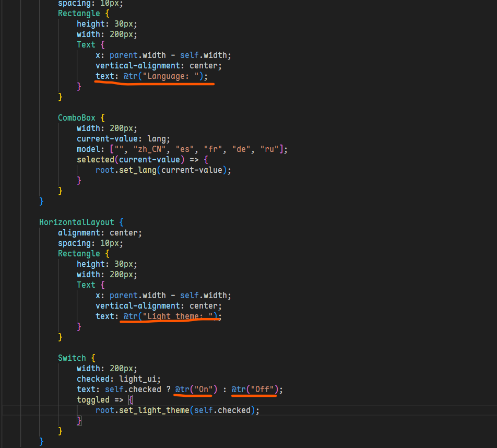Image resolution: width=497 pixels, height=448 pixels.
Task: Click the "Switch {" declaration line
Action: [76, 358]
